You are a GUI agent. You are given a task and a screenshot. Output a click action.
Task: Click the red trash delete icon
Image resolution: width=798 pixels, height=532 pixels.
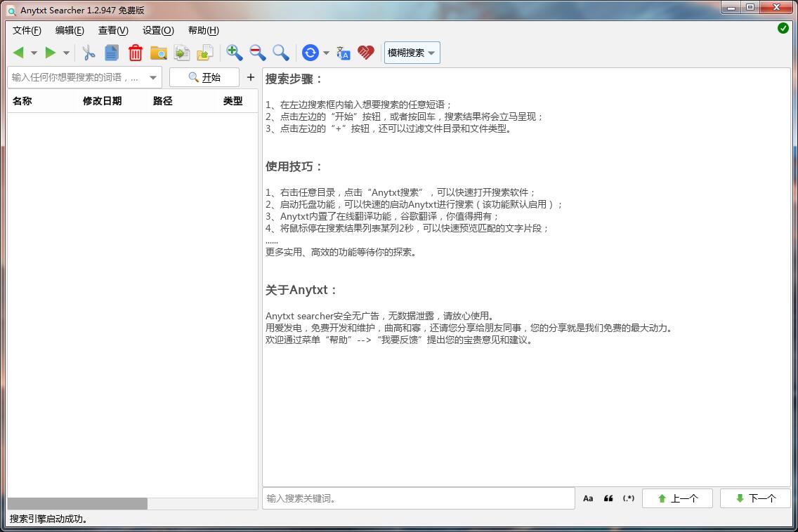tap(136, 53)
